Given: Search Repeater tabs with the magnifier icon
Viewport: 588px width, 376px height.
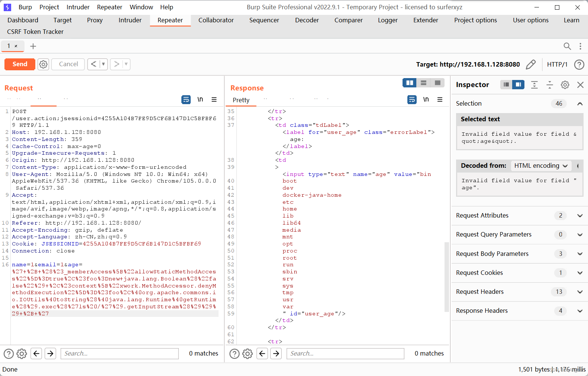Looking at the screenshot, I should pyautogui.click(x=567, y=46).
